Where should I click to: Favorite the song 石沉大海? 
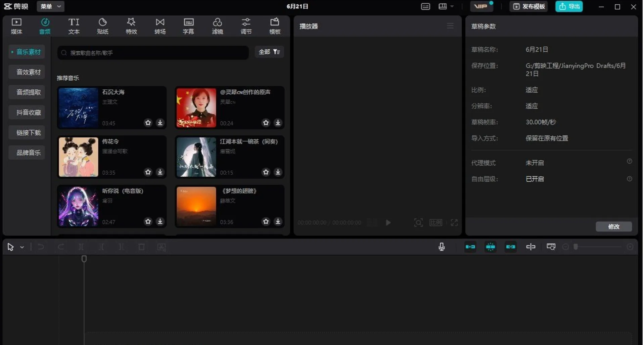[x=148, y=123]
